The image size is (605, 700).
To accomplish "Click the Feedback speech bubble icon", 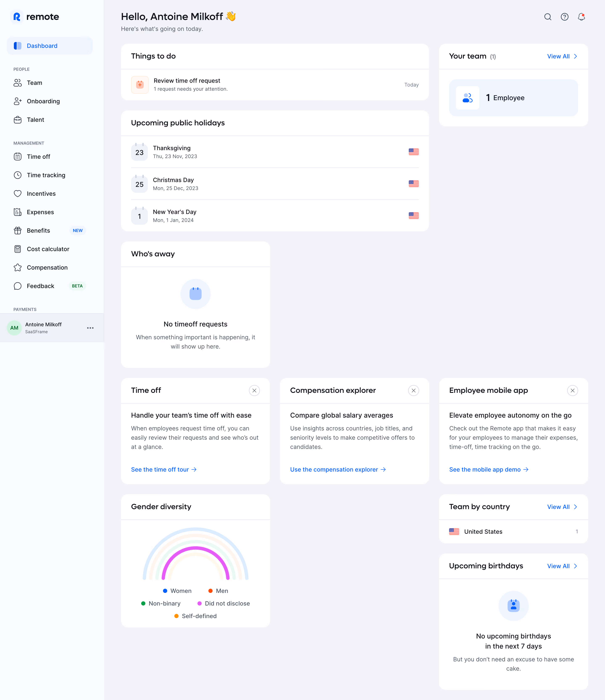I will click(18, 286).
